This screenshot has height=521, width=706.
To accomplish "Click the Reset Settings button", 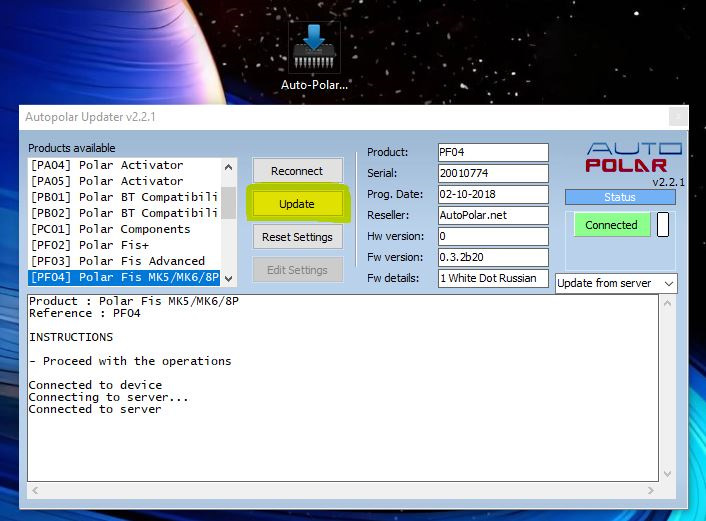I will [x=297, y=237].
